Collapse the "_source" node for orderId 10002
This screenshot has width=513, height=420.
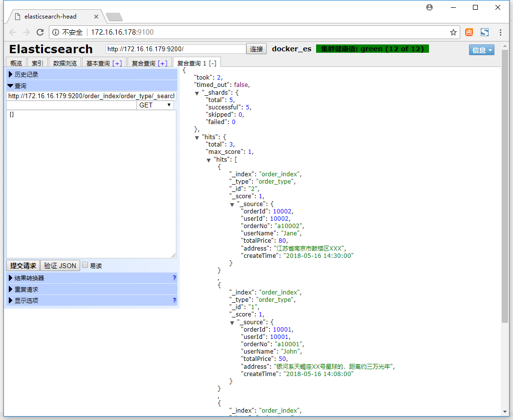pyautogui.click(x=232, y=205)
